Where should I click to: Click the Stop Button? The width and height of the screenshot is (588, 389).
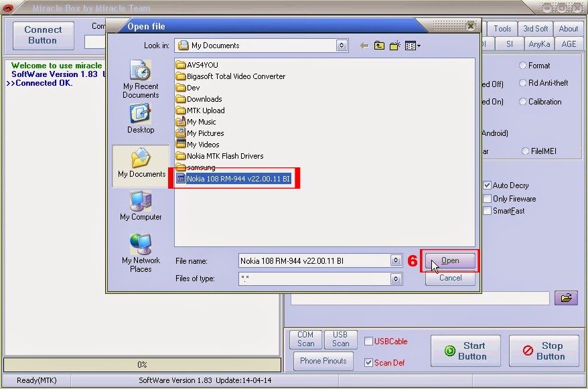tap(544, 351)
